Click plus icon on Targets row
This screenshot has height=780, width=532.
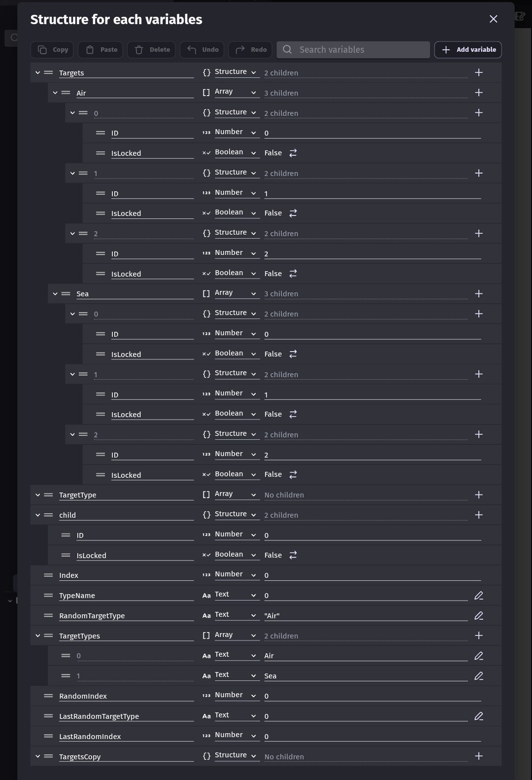(479, 72)
